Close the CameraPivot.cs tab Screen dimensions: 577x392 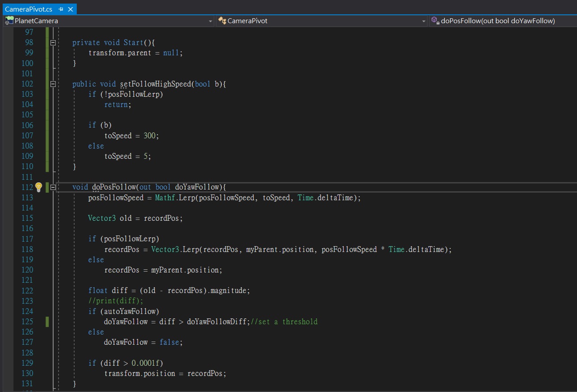(x=70, y=9)
